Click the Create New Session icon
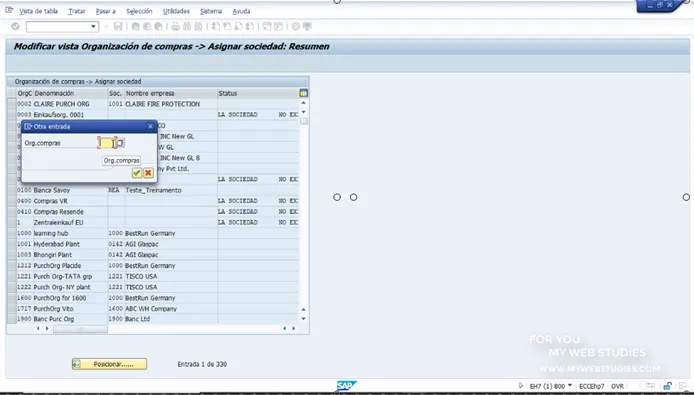 coord(267,27)
